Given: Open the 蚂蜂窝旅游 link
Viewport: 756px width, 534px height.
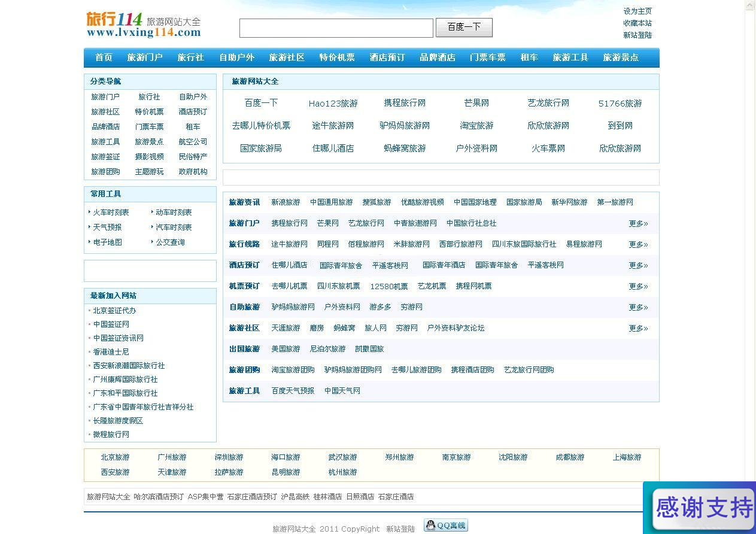Looking at the screenshot, I should pyautogui.click(x=405, y=148).
